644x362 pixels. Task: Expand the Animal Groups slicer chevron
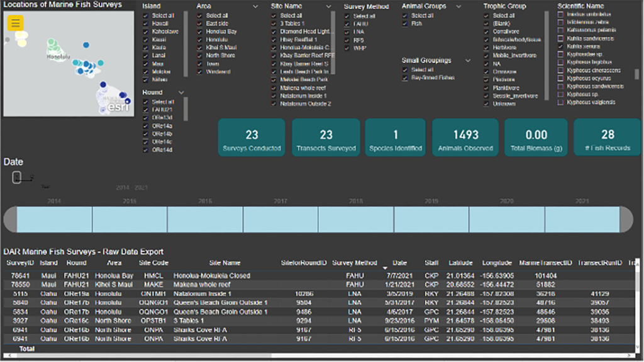pos(459,6)
